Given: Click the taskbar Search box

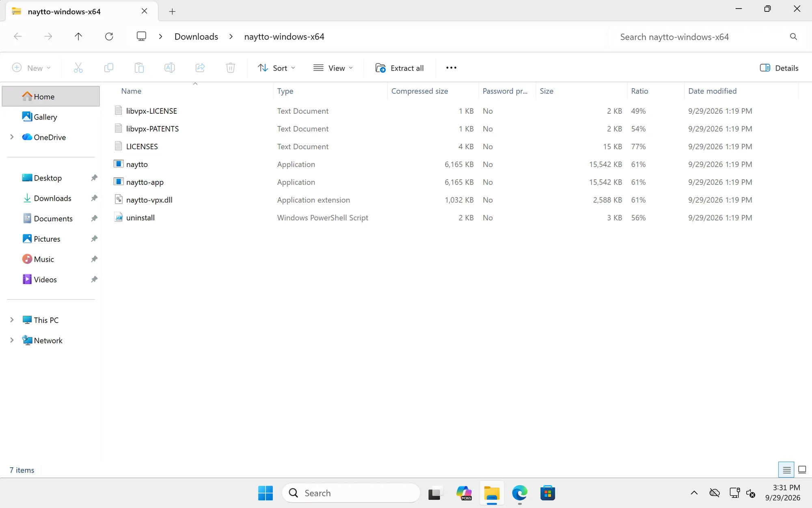Looking at the screenshot, I should click(351, 493).
